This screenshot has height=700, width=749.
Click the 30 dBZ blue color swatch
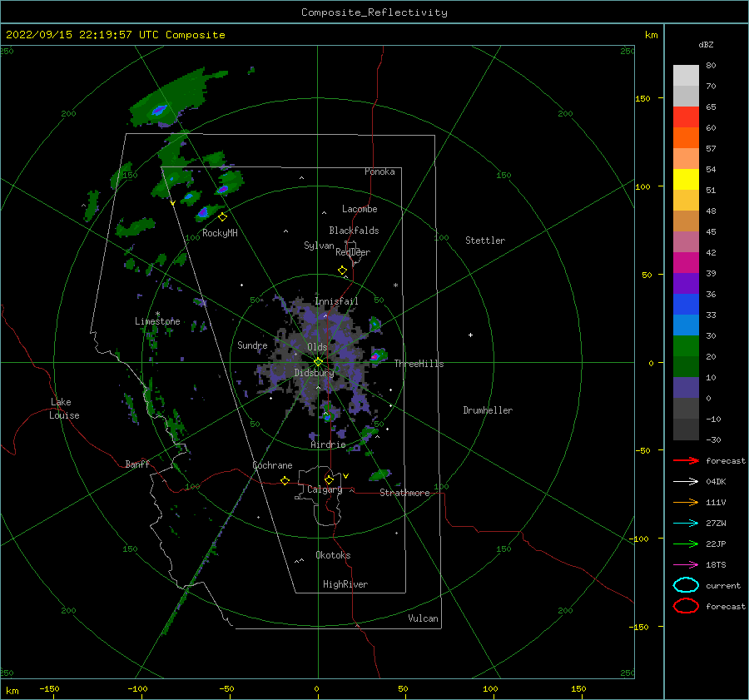tap(686, 325)
